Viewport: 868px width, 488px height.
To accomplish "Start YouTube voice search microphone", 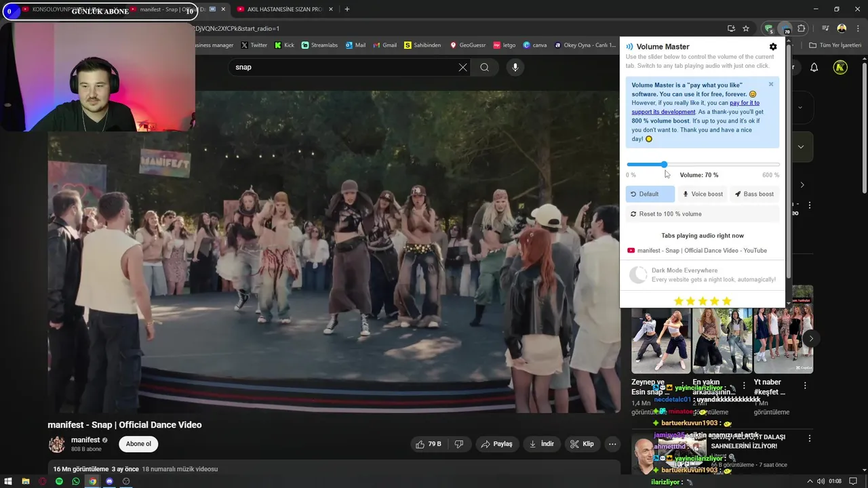I will tap(515, 67).
